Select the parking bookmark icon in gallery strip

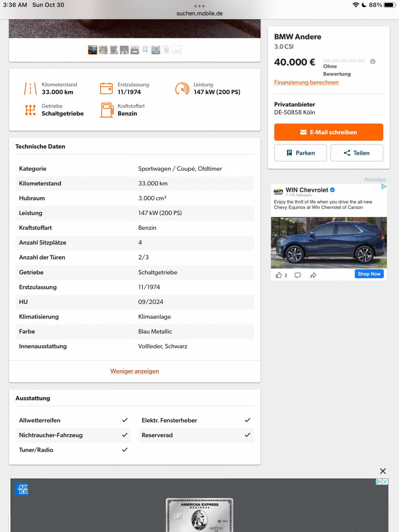pos(145,50)
